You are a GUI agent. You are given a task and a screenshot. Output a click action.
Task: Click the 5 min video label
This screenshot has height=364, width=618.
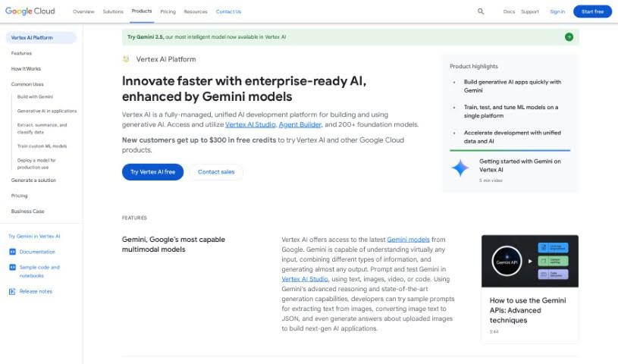click(x=491, y=180)
